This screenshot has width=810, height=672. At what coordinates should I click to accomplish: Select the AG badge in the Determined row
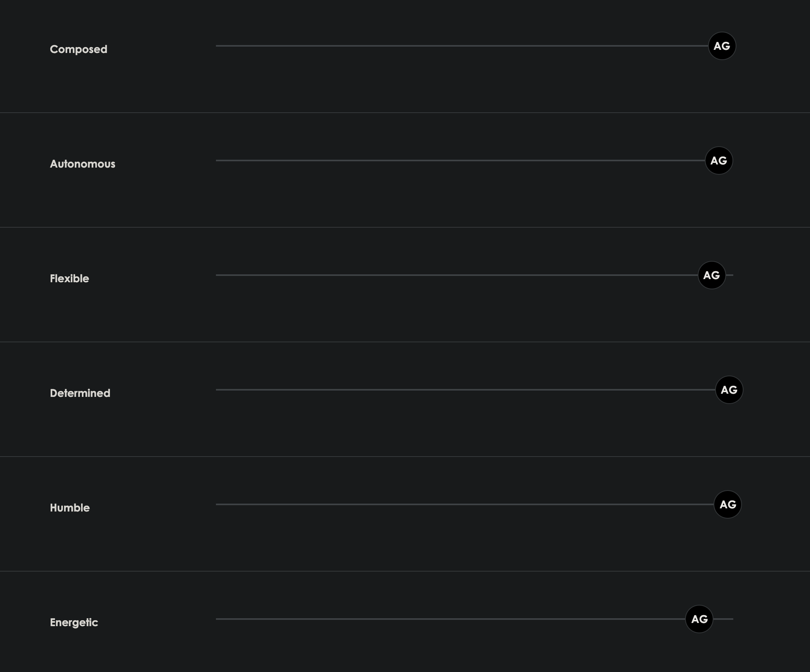pos(729,390)
